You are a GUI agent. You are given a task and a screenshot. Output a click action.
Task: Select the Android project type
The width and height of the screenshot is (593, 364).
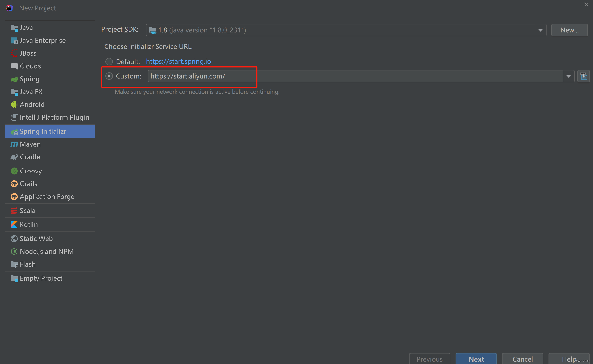[x=32, y=104]
